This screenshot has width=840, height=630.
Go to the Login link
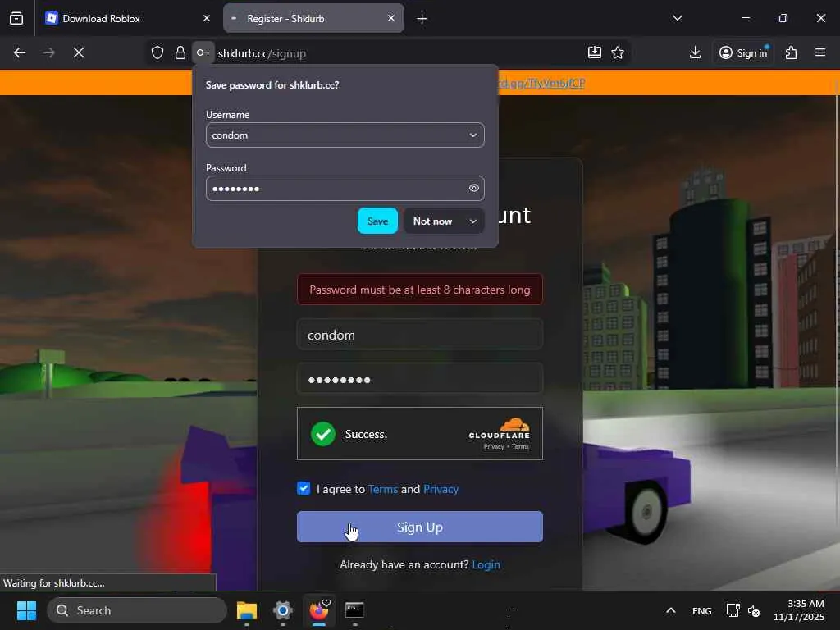tap(486, 564)
